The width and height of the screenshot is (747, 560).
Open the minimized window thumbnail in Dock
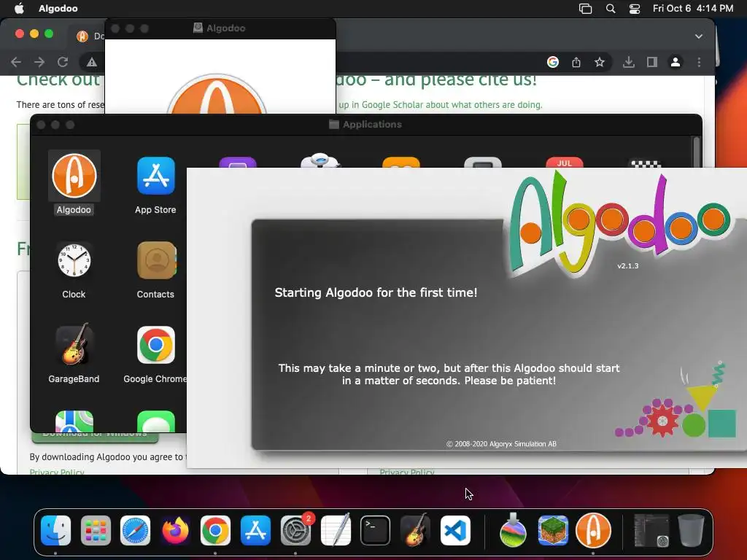[651, 531]
